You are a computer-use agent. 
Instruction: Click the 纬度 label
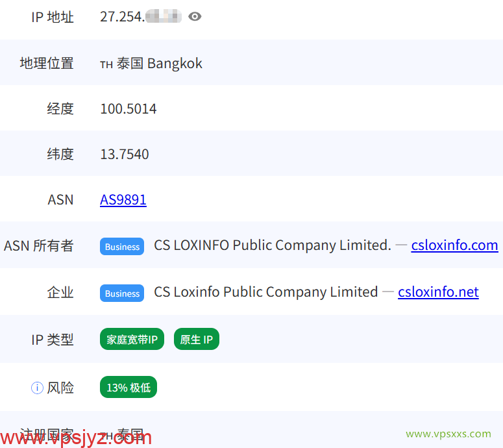pyautogui.click(x=60, y=154)
